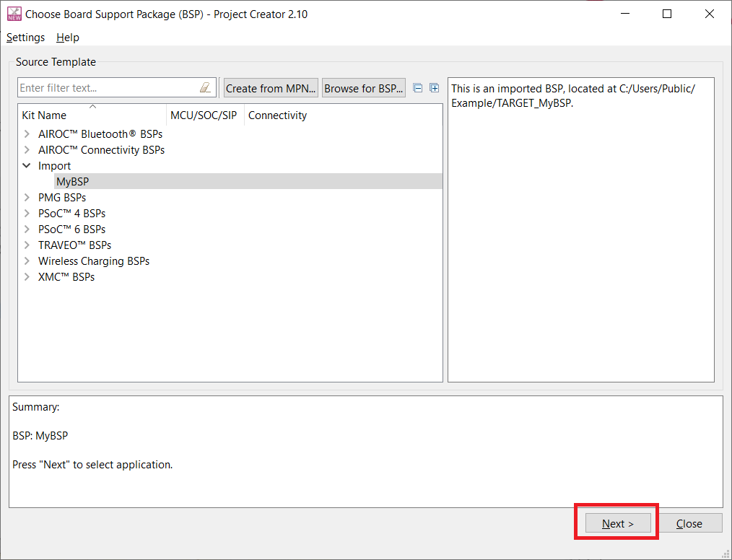732x560 pixels.
Task: Select Wireless Charging BSPs row text
Action: (x=94, y=261)
